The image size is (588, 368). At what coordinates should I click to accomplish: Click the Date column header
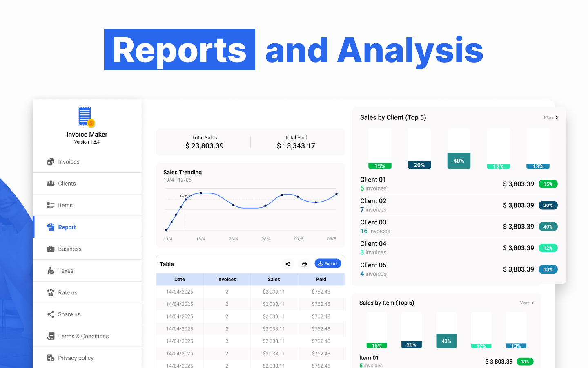(180, 279)
